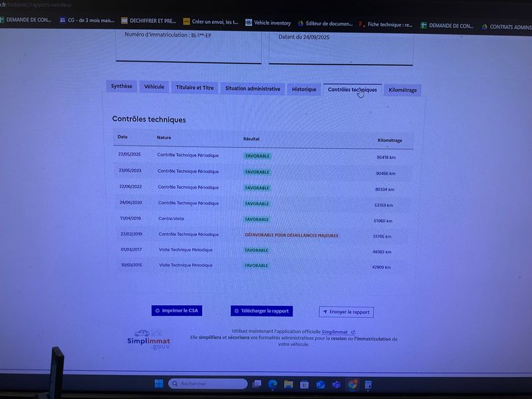Screen dimensions: 532x399
Task: Select the 11/04/2019 date cell
Action: click(130, 218)
